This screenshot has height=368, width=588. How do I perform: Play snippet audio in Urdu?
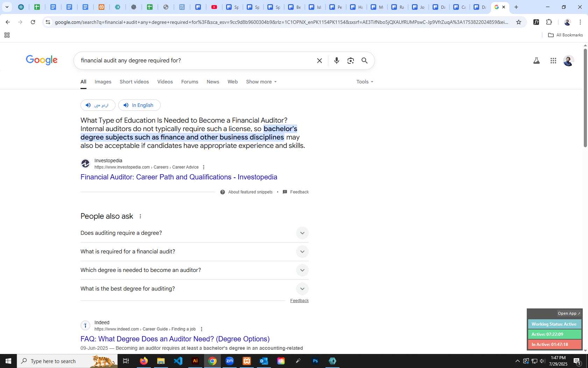point(98,105)
